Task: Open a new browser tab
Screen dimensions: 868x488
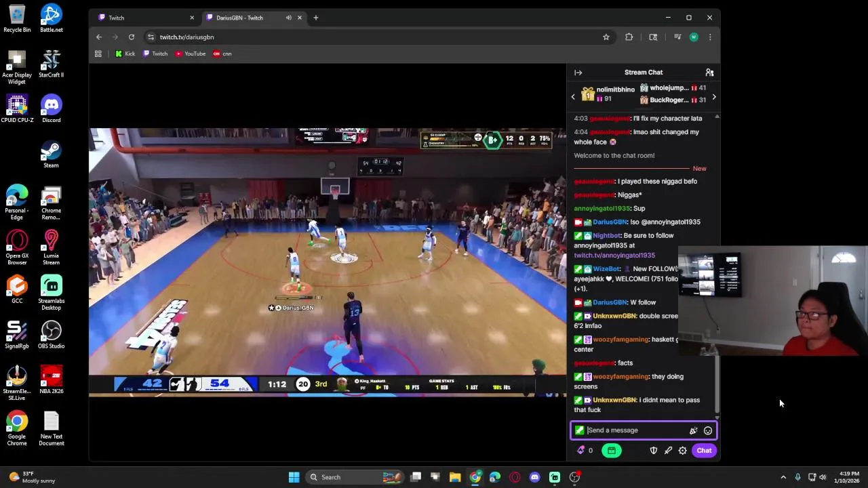Action: [x=315, y=18]
